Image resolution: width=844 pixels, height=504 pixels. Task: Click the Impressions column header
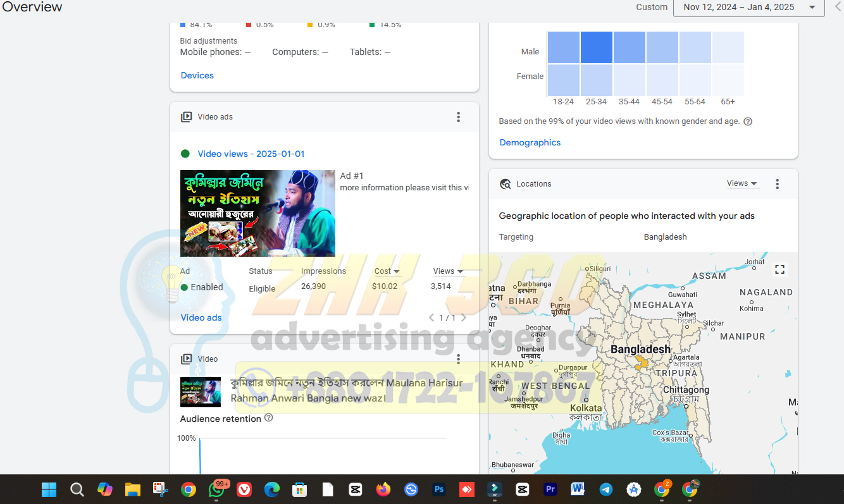tap(323, 271)
